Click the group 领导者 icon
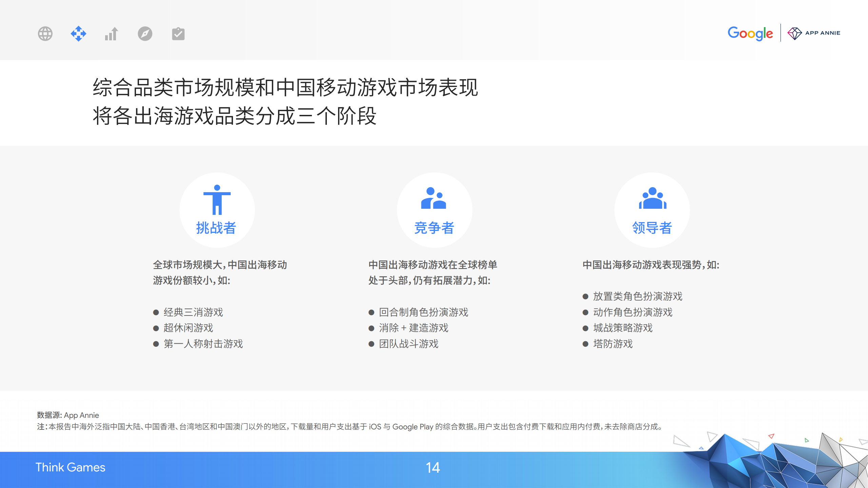 [652, 198]
